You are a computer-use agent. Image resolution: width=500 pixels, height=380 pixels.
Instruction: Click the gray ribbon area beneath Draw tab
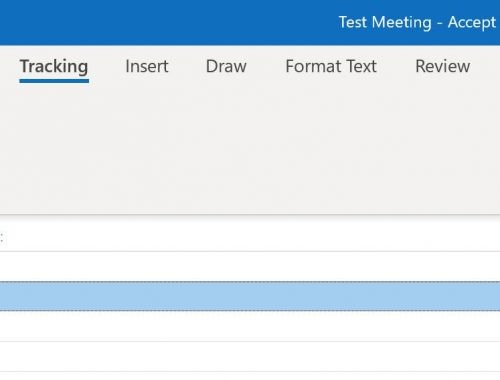(226, 147)
